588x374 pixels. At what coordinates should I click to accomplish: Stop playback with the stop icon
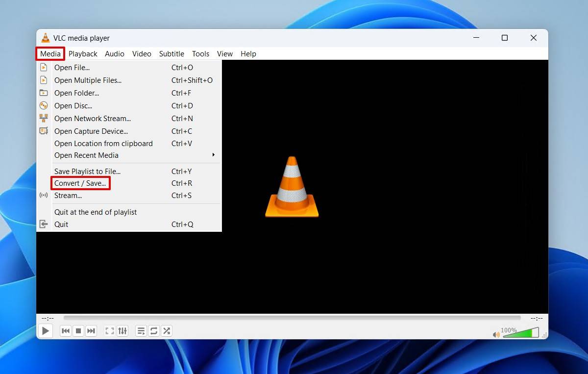click(78, 331)
